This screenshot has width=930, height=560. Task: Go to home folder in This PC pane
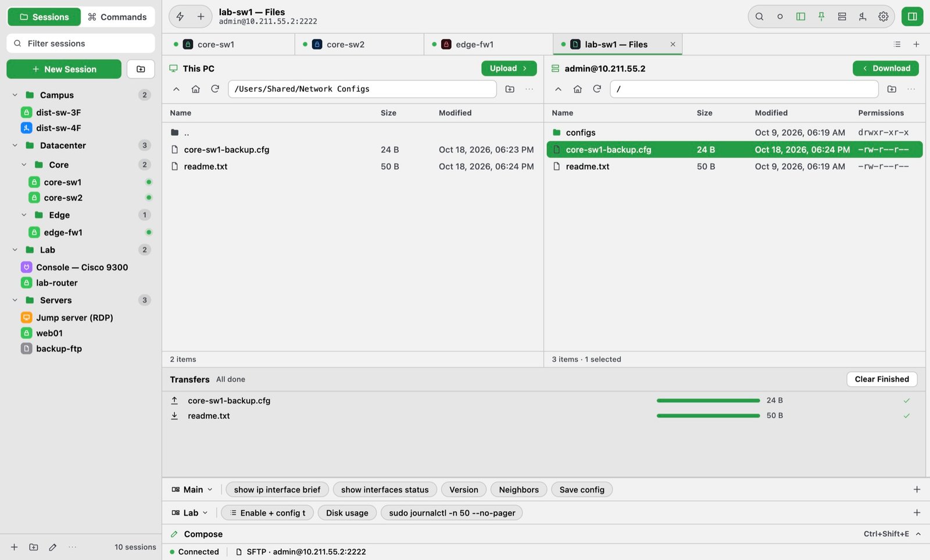tap(196, 89)
